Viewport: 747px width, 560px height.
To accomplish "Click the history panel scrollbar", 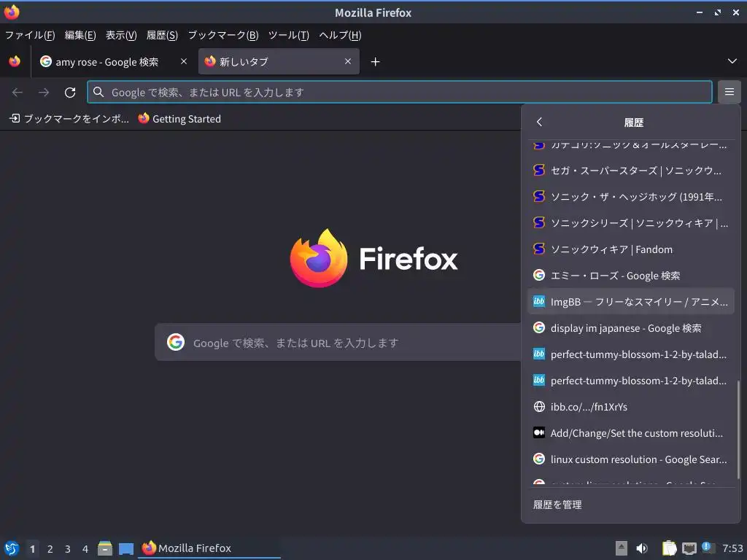I will [x=738, y=429].
